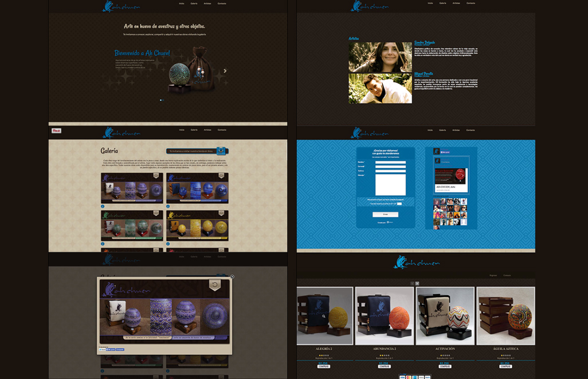This screenshot has height=379, width=588.
Task: Click Comprar under Abundancia 2
Action: pos(384,366)
